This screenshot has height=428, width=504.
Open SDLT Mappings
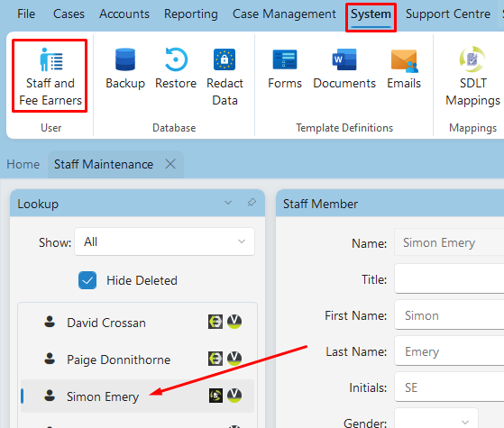click(x=472, y=77)
